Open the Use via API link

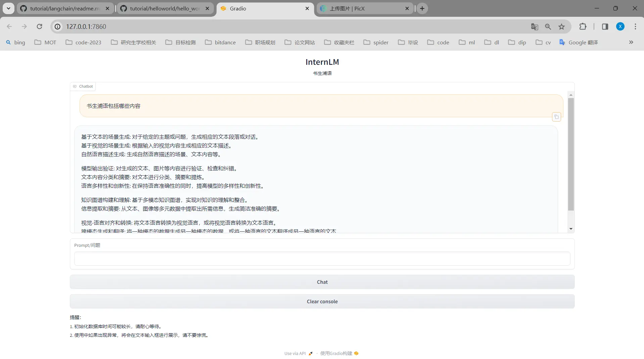[298, 353]
